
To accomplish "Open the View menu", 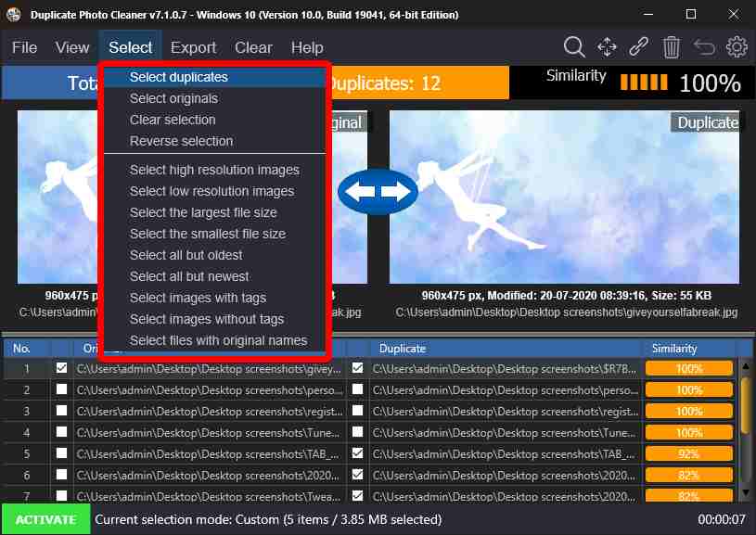I will click(71, 47).
